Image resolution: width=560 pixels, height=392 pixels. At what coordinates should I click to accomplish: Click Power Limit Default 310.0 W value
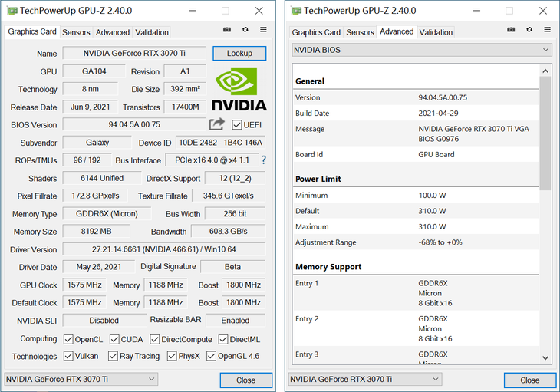click(432, 211)
